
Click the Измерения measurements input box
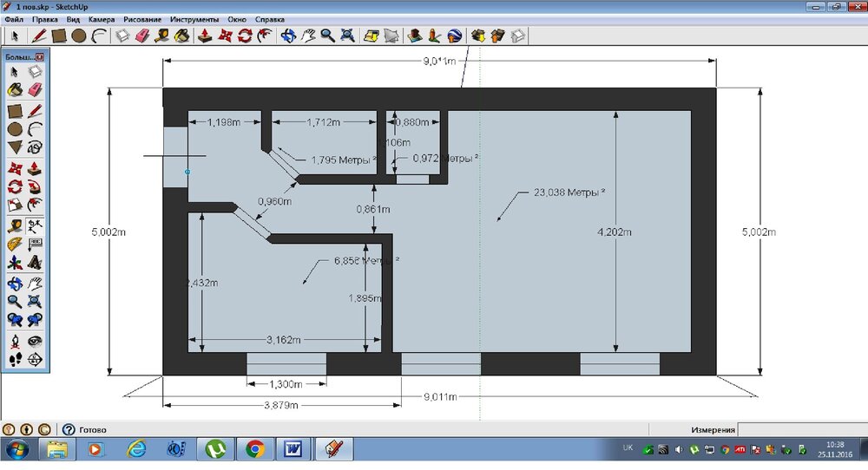coord(800,429)
